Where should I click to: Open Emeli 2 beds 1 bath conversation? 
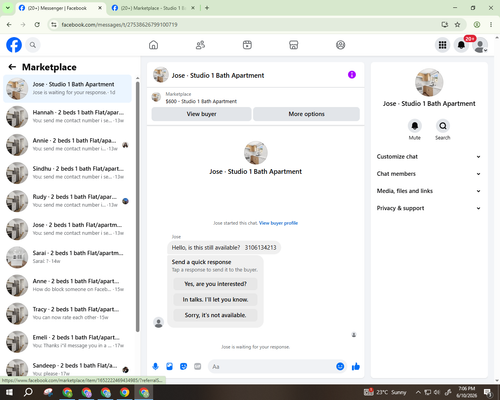tap(67, 341)
